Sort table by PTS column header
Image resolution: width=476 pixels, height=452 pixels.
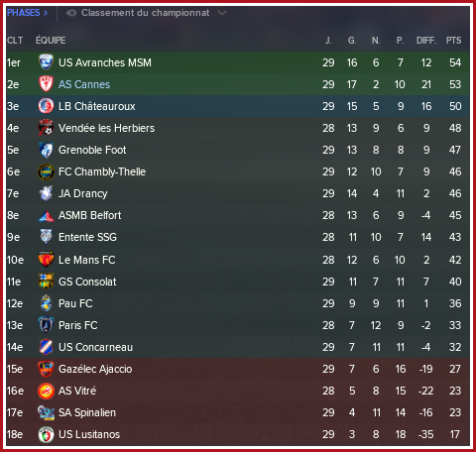click(x=453, y=41)
